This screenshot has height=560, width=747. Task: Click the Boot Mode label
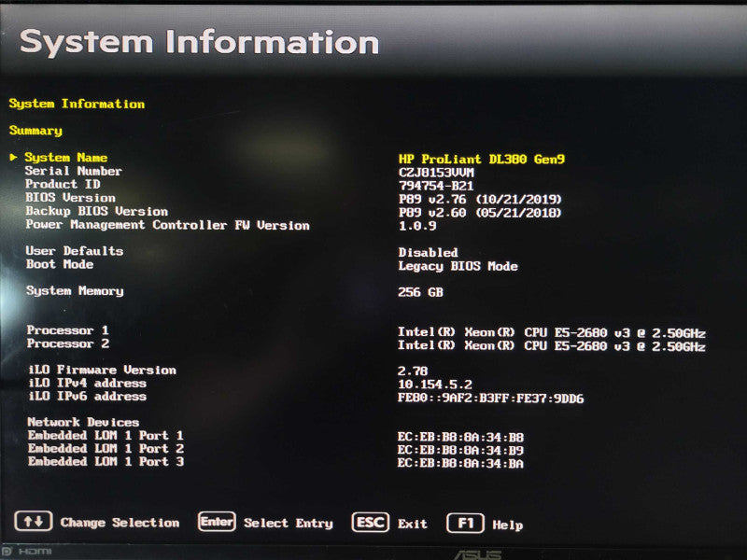point(60,264)
